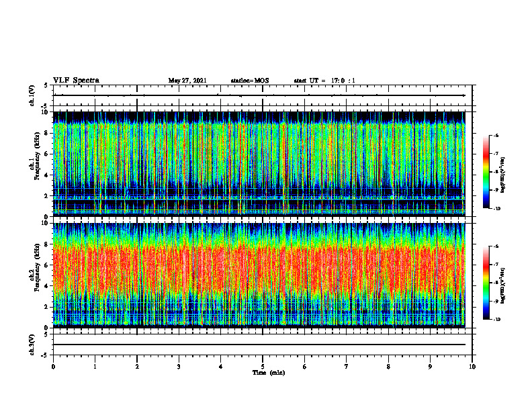
Task: Click the "Time (min)" axis title
Action: pos(269,373)
